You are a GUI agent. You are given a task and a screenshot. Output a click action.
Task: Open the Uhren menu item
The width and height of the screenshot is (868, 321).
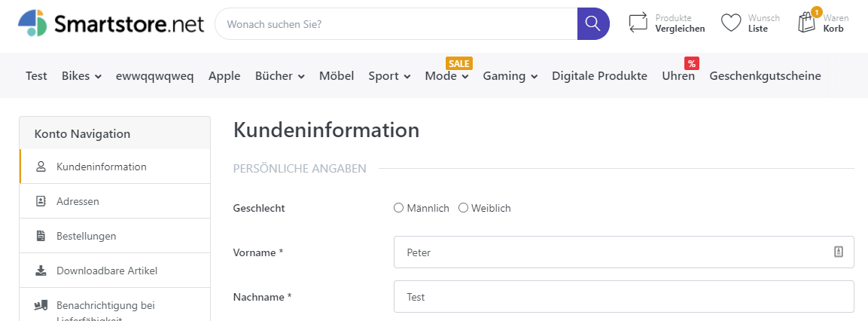coord(678,76)
